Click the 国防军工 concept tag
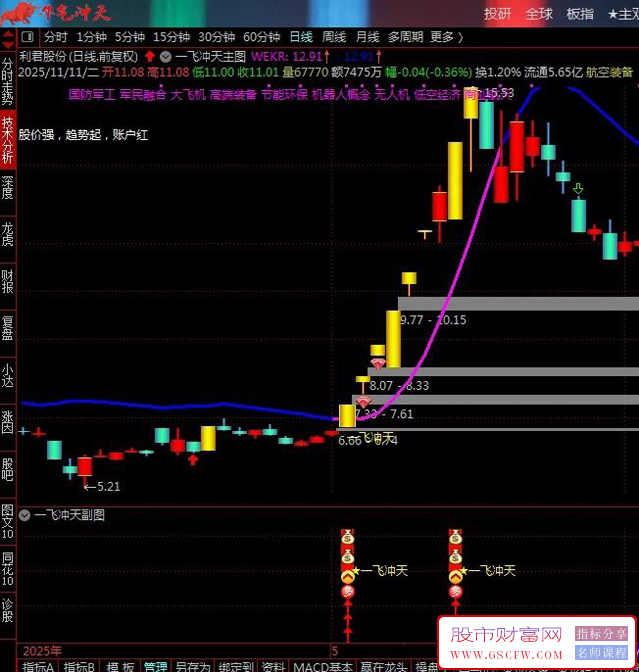Image resolution: width=639 pixels, height=672 pixels. 92,94
